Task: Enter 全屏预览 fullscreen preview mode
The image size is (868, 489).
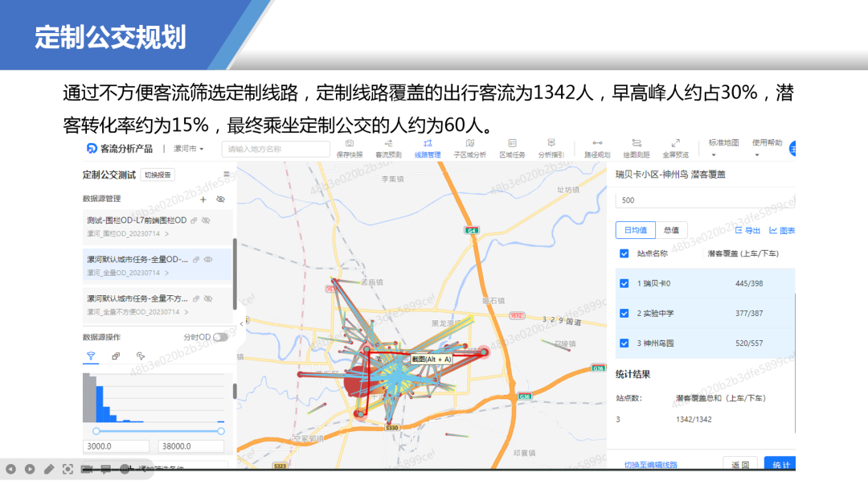Action: [x=678, y=150]
